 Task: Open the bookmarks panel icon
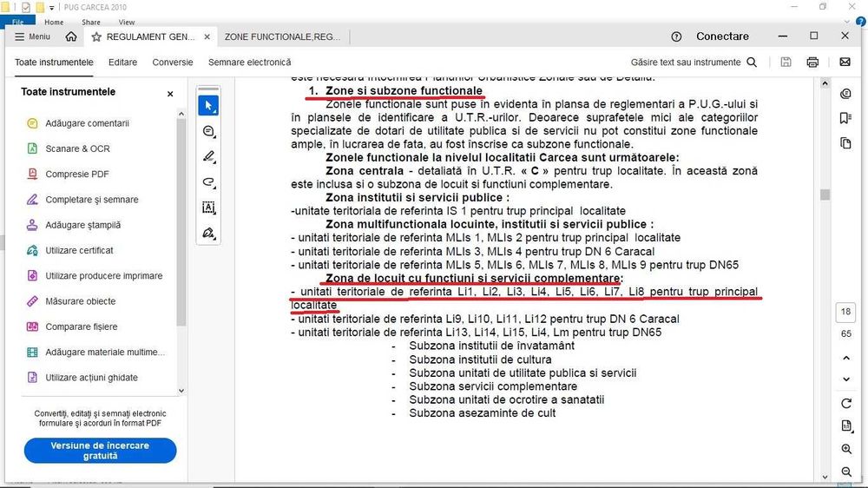tap(845, 118)
